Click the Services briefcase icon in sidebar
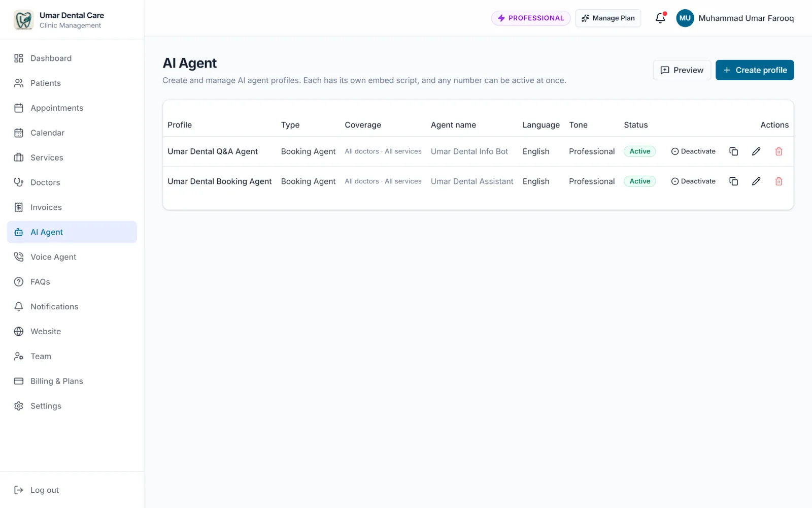The height and width of the screenshot is (508, 812). point(19,158)
